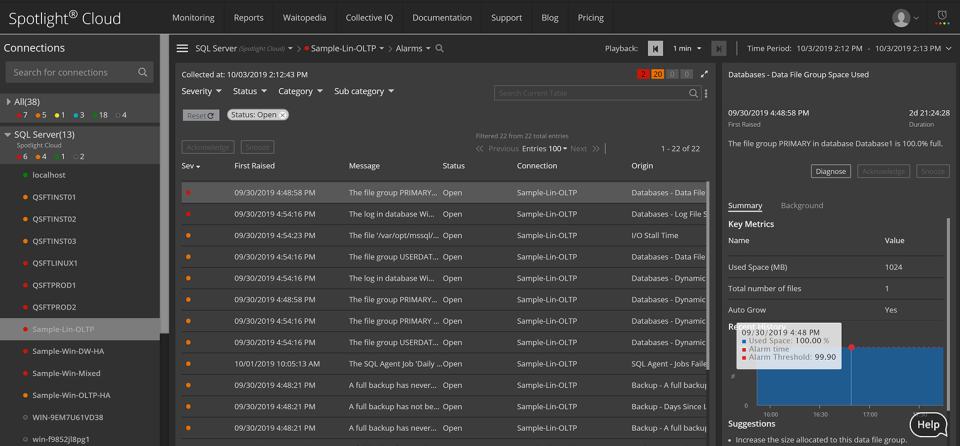Click the alarm clock icon in header
Screen dimensions: 960x446
point(942,17)
